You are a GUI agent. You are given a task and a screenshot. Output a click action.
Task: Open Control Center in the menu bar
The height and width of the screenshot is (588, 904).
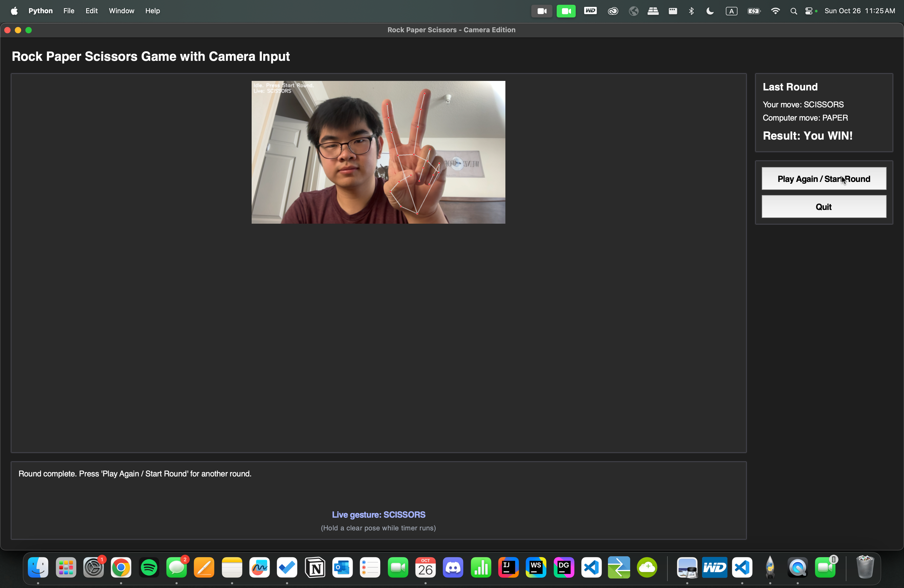click(x=809, y=11)
